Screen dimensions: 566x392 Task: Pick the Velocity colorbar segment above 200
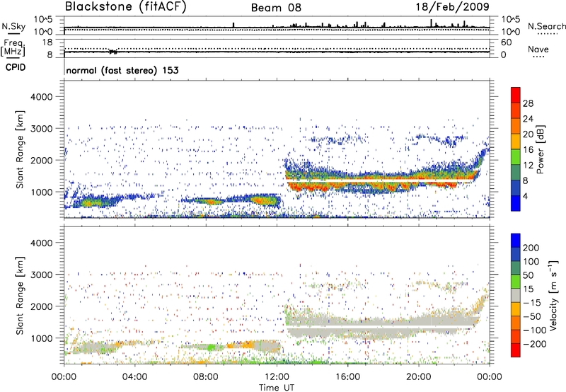pyautogui.click(x=516, y=241)
